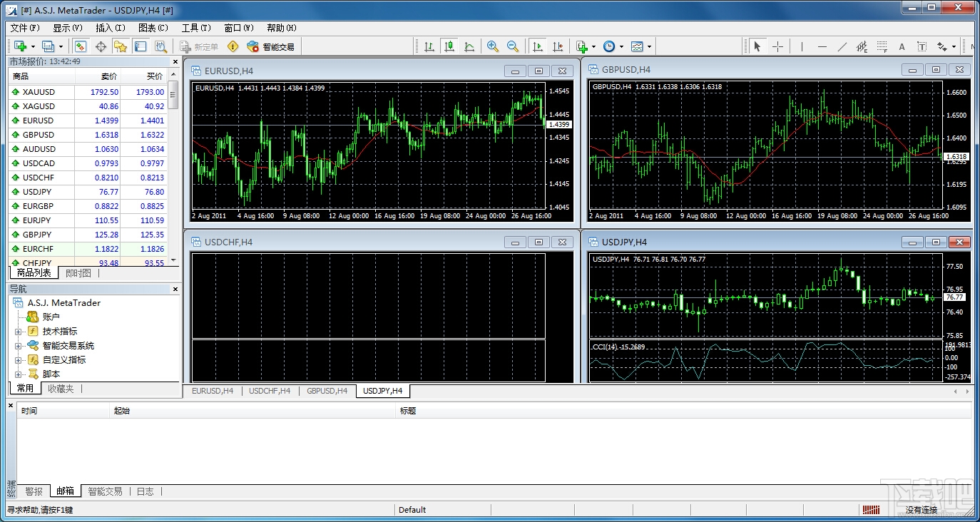980x522 pixels.
Task: Select the Cursor arrow tool
Action: [757, 46]
